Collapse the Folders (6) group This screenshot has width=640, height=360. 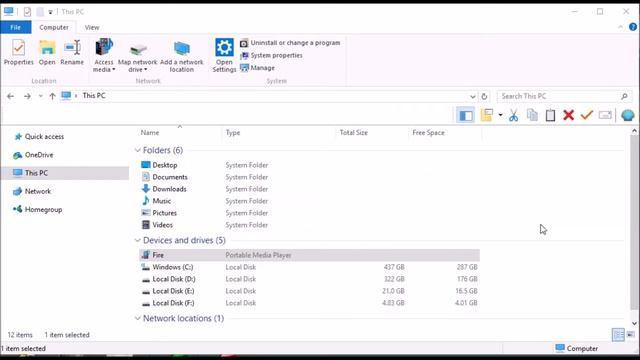(x=138, y=151)
